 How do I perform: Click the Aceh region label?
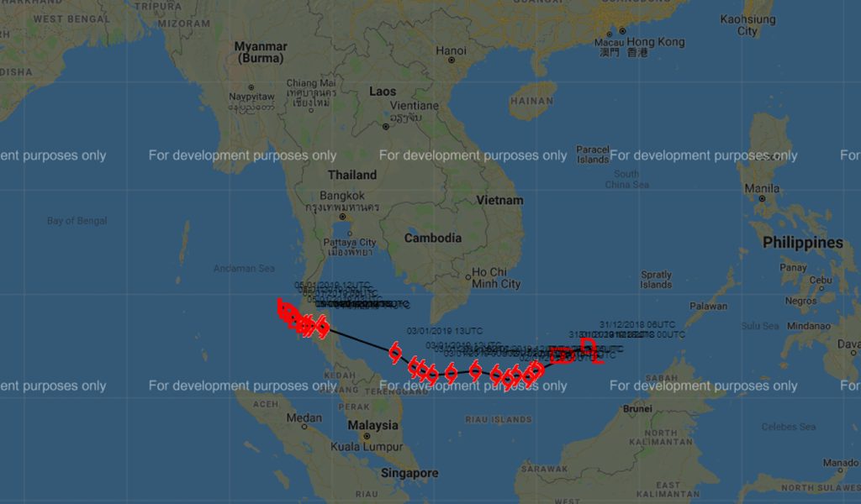click(x=266, y=404)
